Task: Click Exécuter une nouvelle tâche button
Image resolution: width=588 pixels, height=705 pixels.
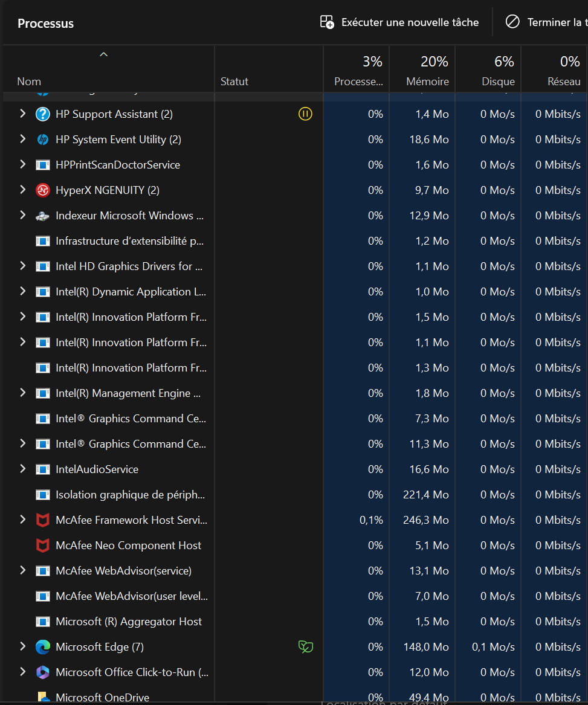Action: pyautogui.click(x=399, y=22)
